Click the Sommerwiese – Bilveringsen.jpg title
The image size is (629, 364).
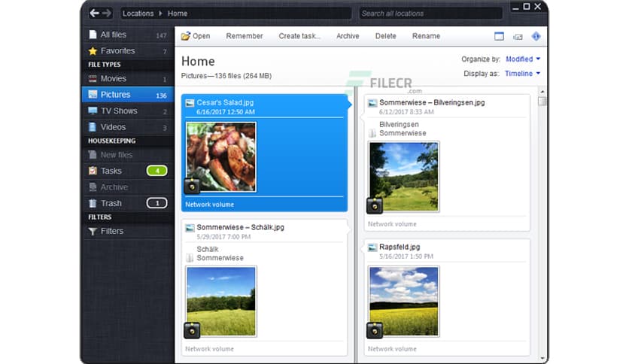pyautogui.click(x=432, y=102)
